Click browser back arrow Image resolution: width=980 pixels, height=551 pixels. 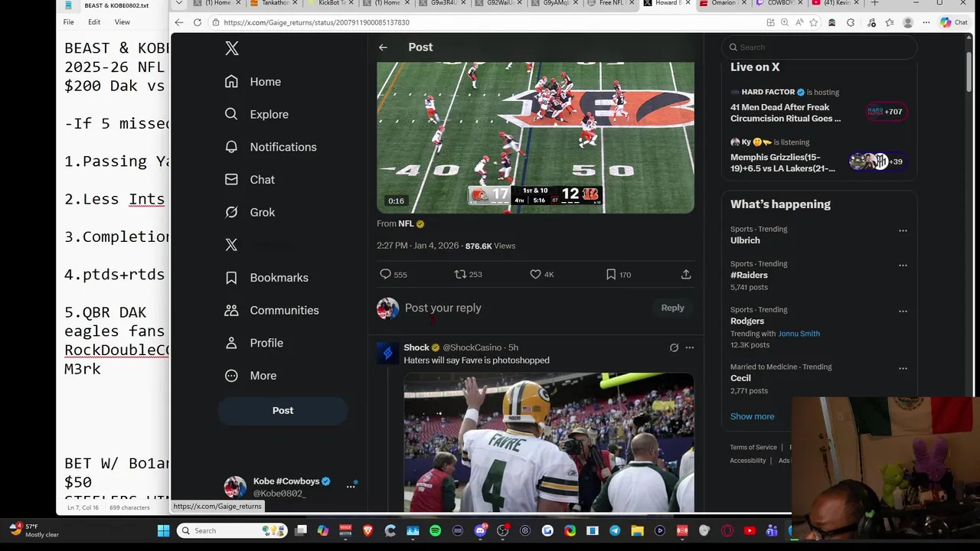click(179, 23)
